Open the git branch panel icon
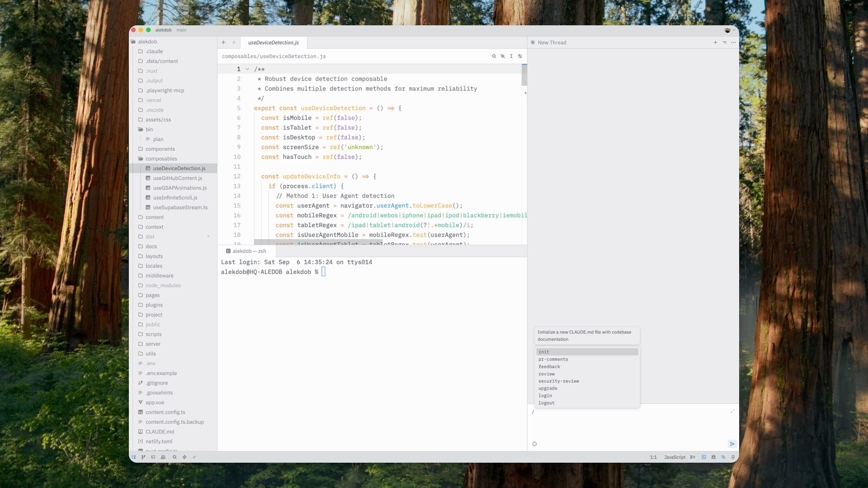This screenshot has height=488, width=868. [x=143, y=457]
